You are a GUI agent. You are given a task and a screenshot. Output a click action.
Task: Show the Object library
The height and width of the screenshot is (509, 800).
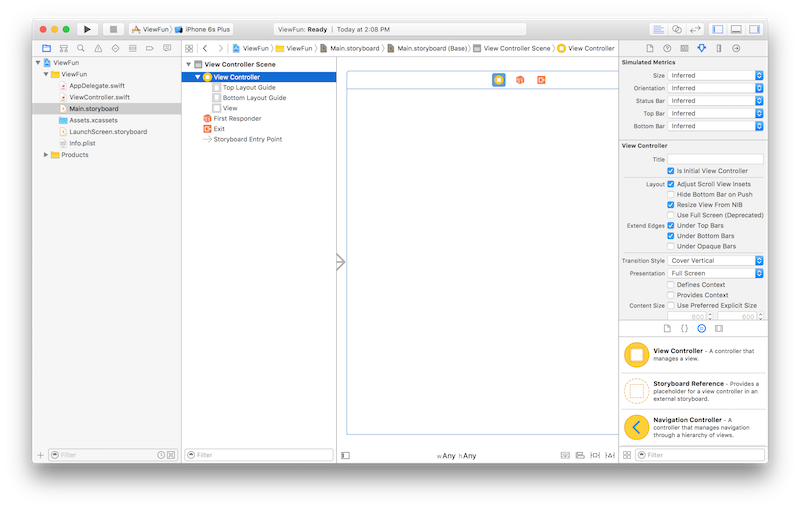pyautogui.click(x=702, y=329)
